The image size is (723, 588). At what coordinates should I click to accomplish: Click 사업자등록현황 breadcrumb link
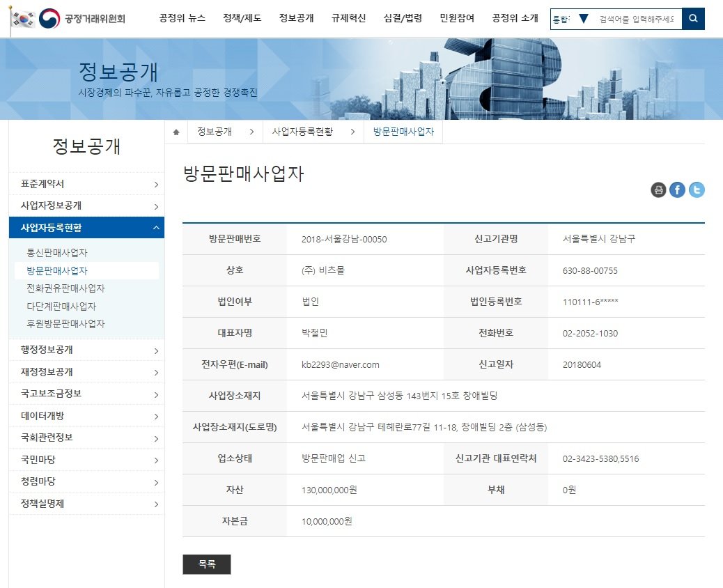coord(302,132)
